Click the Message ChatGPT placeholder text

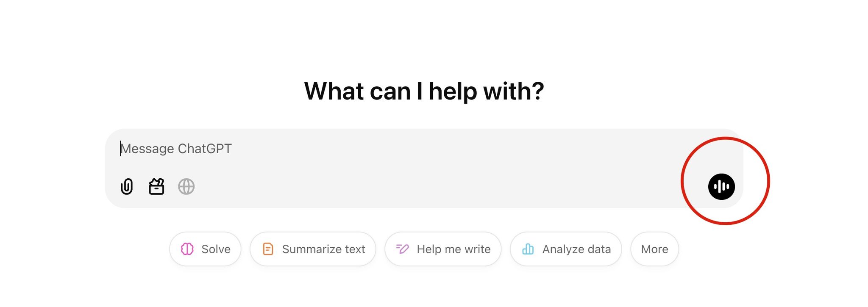tap(176, 149)
